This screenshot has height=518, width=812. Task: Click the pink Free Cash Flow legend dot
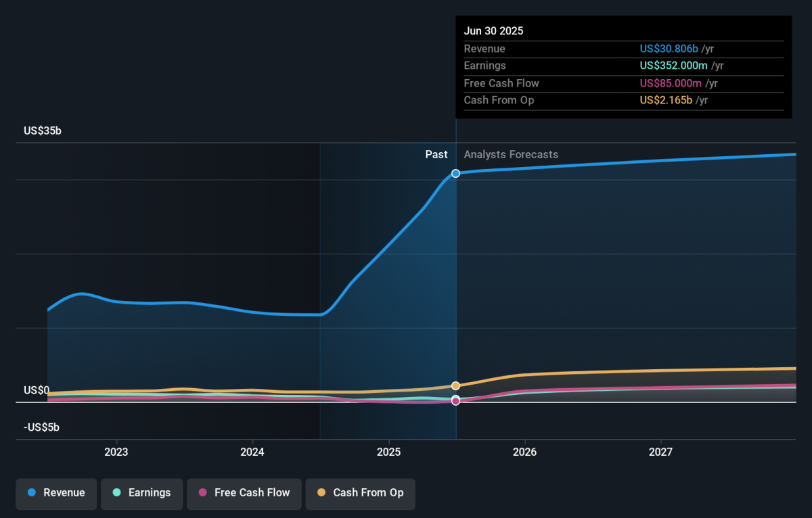tap(202, 493)
